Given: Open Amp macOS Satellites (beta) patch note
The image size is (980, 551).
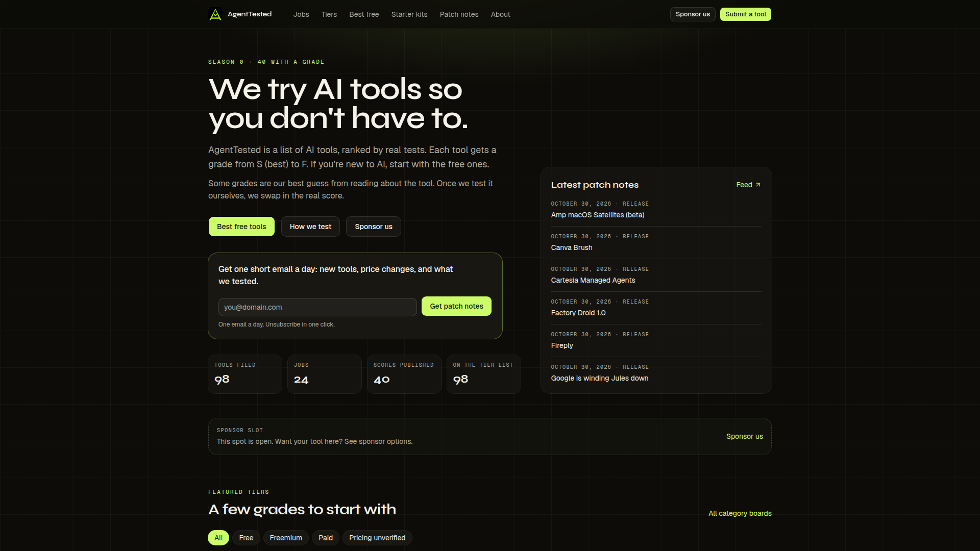Looking at the screenshot, I should [598, 215].
